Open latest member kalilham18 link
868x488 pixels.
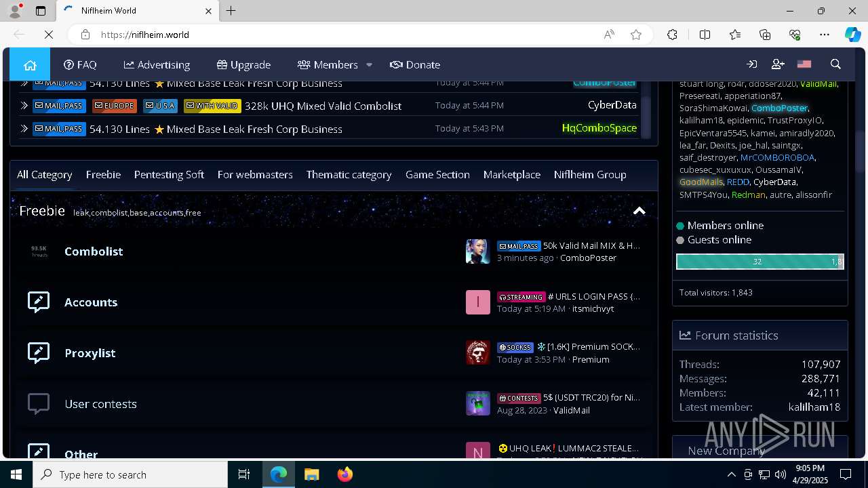(x=814, y=407)
